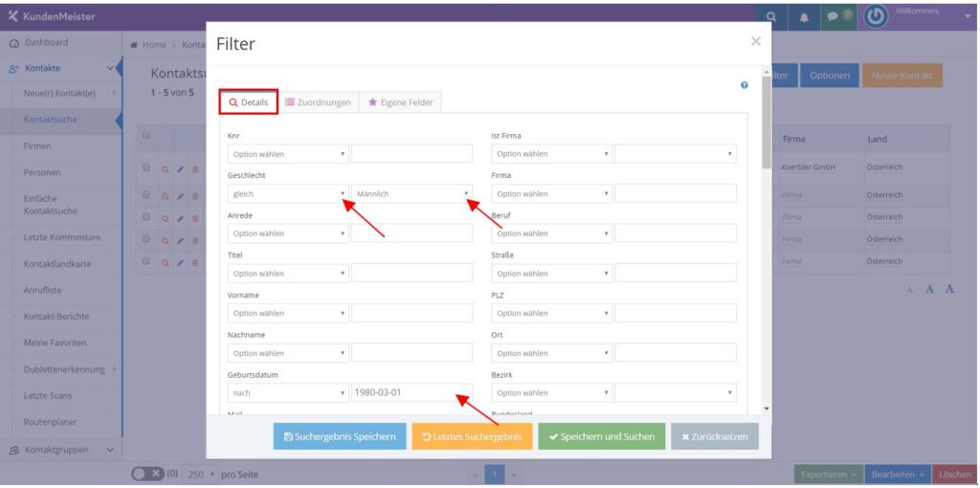Click the PLZ value input field
Image resolution: width=980 pixels, height=488 pixels.
pos(676,313)
